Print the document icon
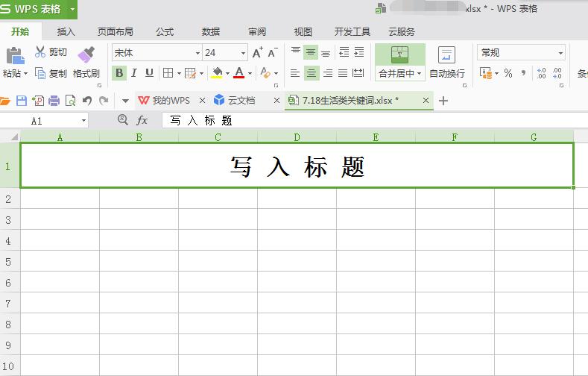The height and width of the screenshot is (376, 588). pos(54,101)
